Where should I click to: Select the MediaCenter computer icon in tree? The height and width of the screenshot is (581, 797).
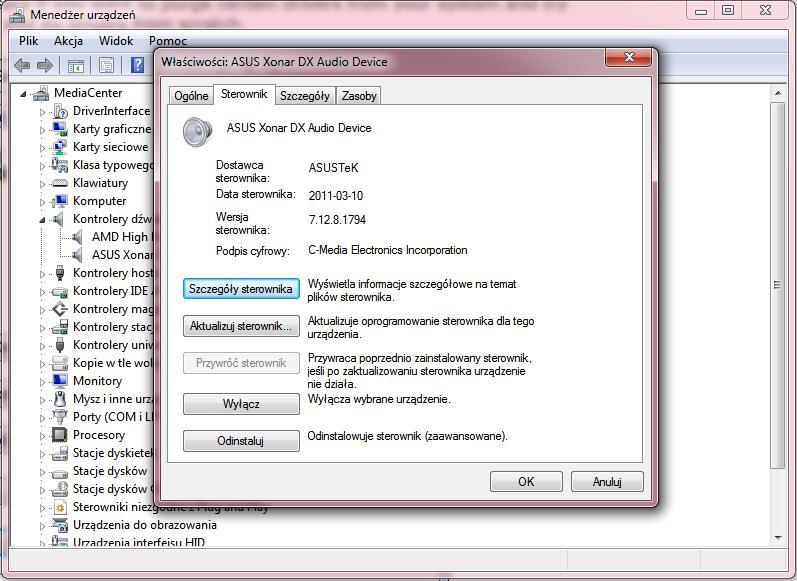(x=40, y=93)
